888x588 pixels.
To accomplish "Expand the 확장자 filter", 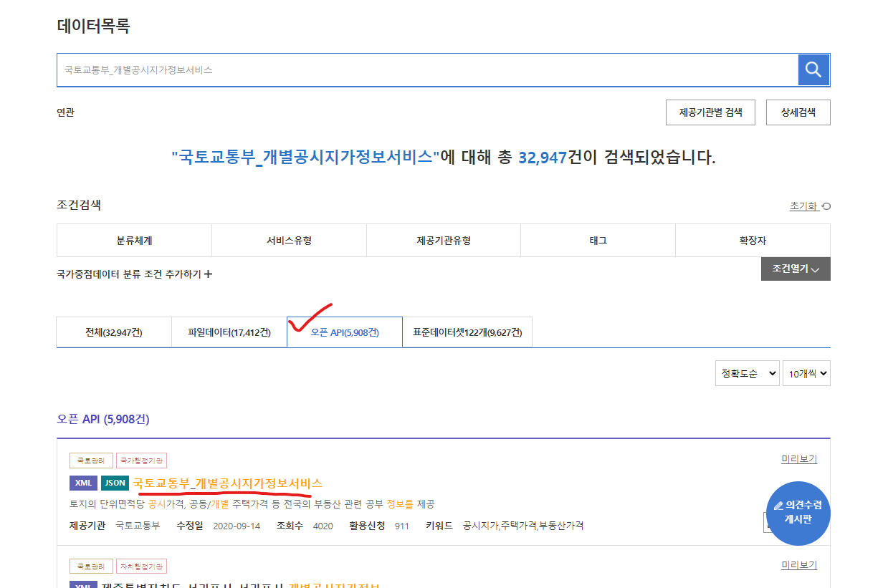I will (753, 241).
